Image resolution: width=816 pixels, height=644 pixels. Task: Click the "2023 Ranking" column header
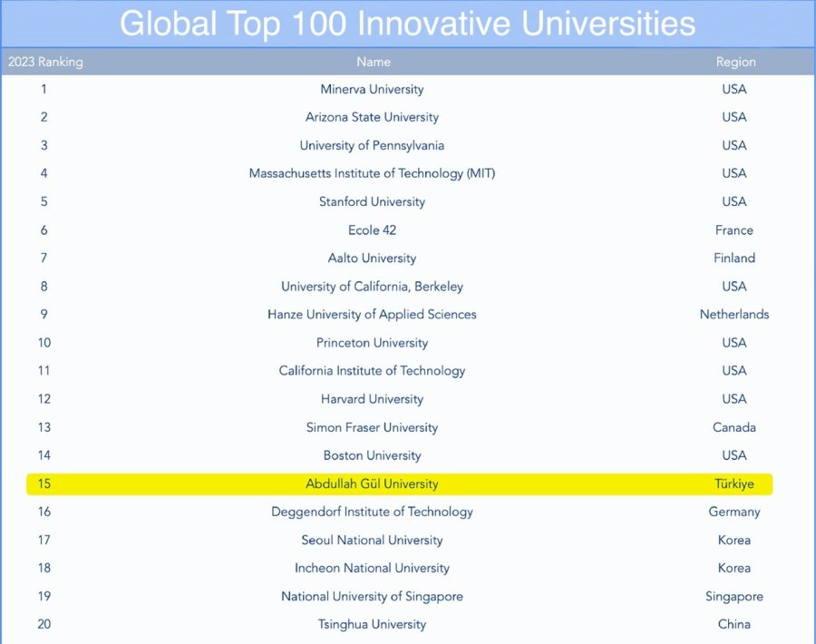point(45,62)
